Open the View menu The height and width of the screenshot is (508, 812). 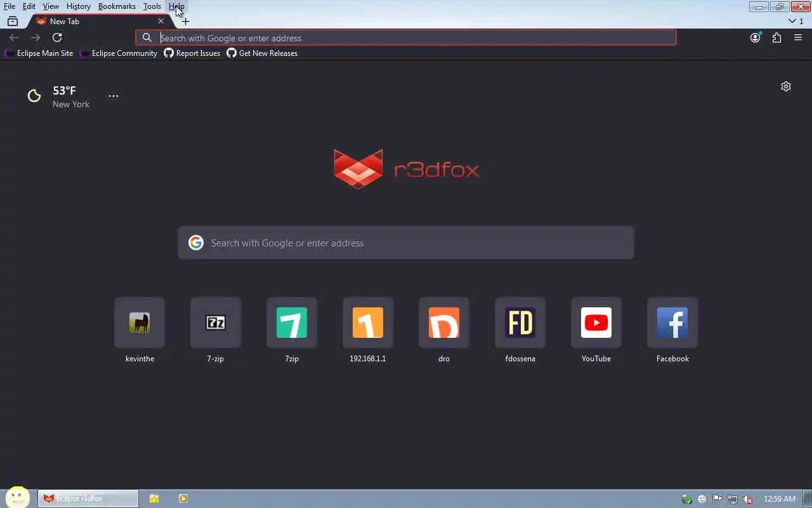coord(51,6)
